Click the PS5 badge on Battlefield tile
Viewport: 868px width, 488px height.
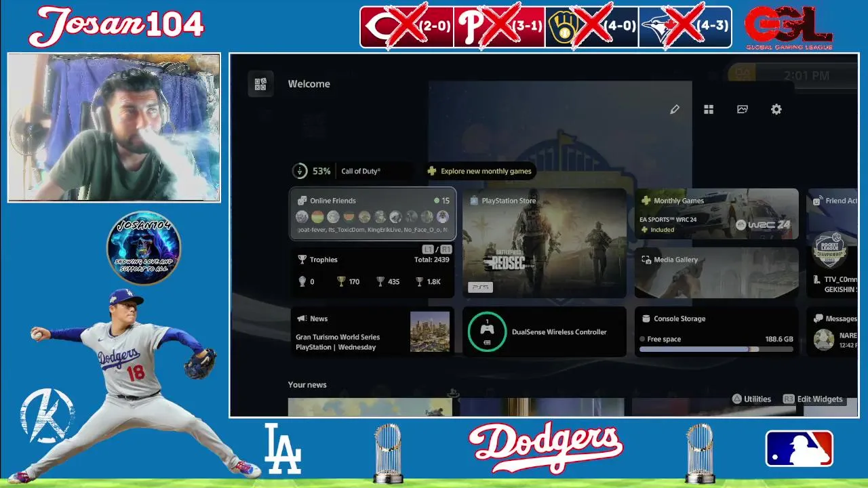(480, 287)
